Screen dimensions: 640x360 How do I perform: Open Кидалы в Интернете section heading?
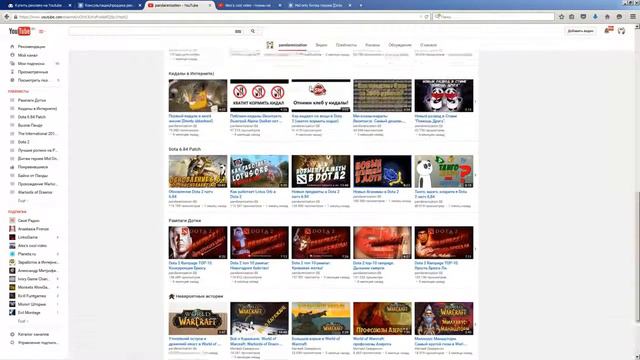191,73
